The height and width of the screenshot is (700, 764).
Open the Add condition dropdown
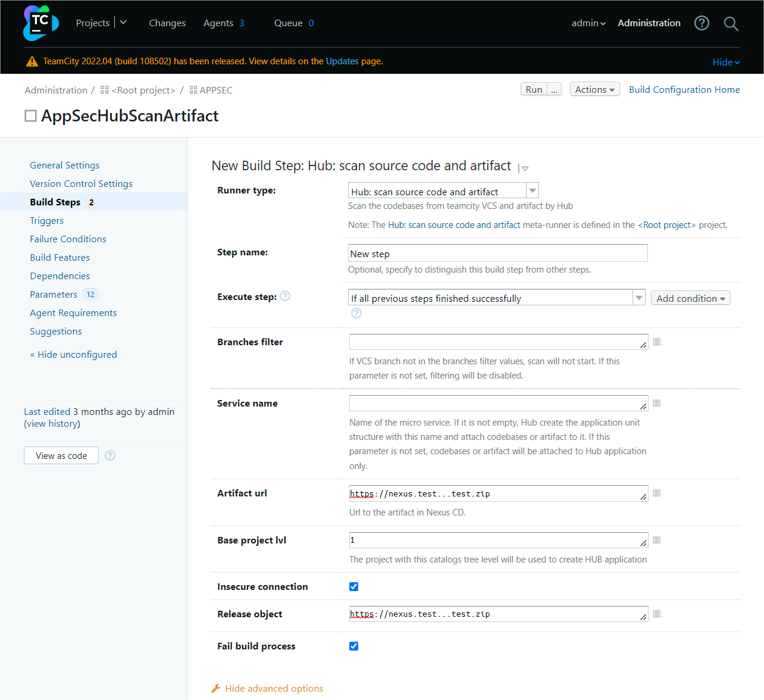point(690,298)
